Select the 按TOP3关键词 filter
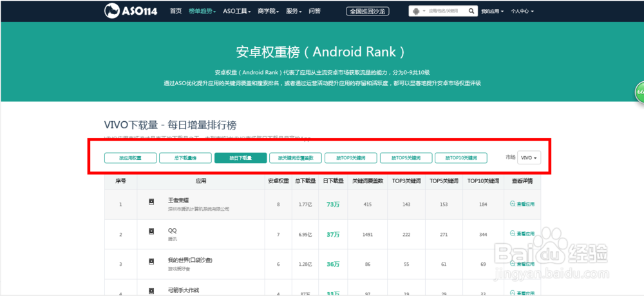Image resolution: width=644 pixels, height=296 pixels. click(x=351, y=158)
